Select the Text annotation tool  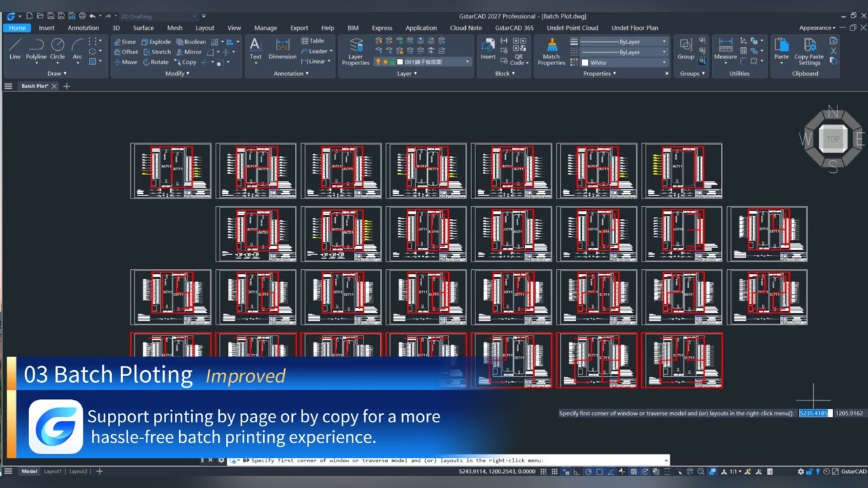click(256, 49)
